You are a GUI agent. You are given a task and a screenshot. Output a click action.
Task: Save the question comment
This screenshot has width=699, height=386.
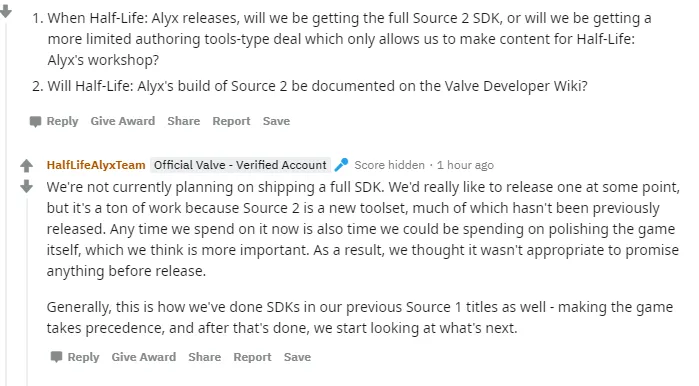276,121
